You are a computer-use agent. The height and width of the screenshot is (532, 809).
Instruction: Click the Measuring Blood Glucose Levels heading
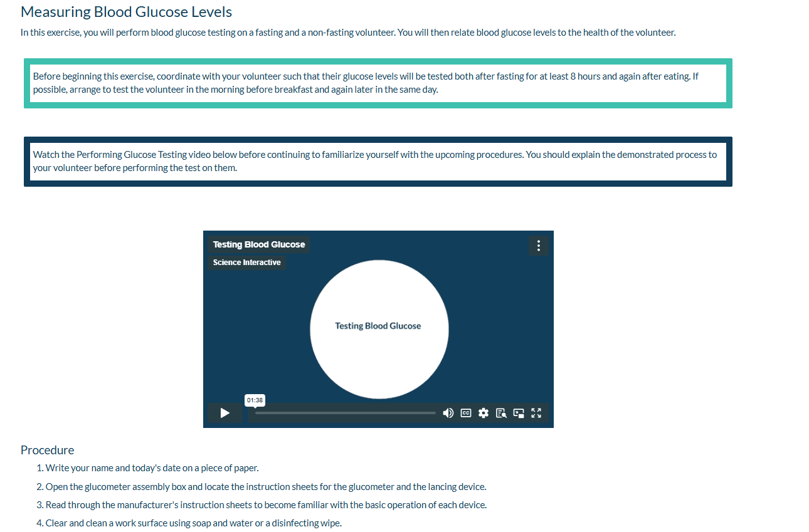point(127,12)
